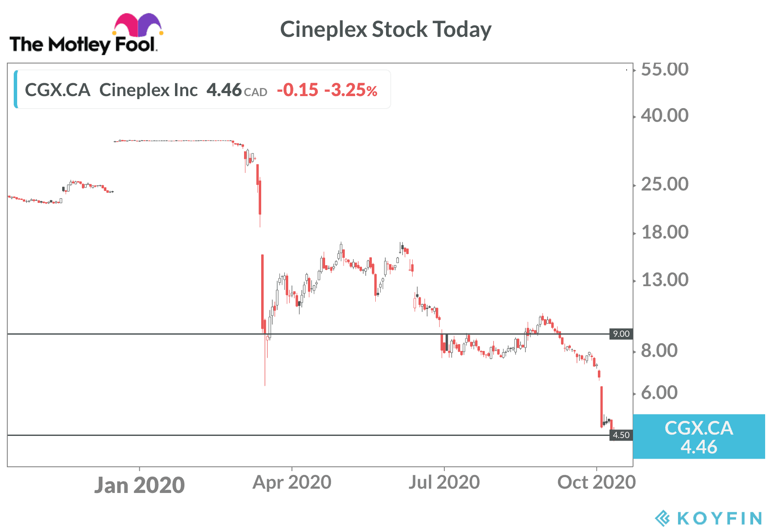Select the Oct 2020 date axis label
Viewport: 772px width, 532px height.
[596, 482]
